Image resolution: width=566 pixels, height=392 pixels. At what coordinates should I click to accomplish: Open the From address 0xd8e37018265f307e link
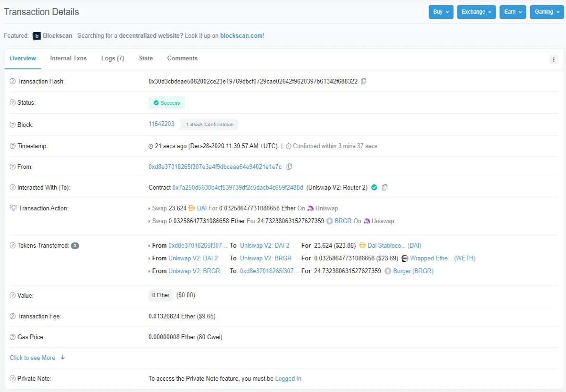pos(215,167)
